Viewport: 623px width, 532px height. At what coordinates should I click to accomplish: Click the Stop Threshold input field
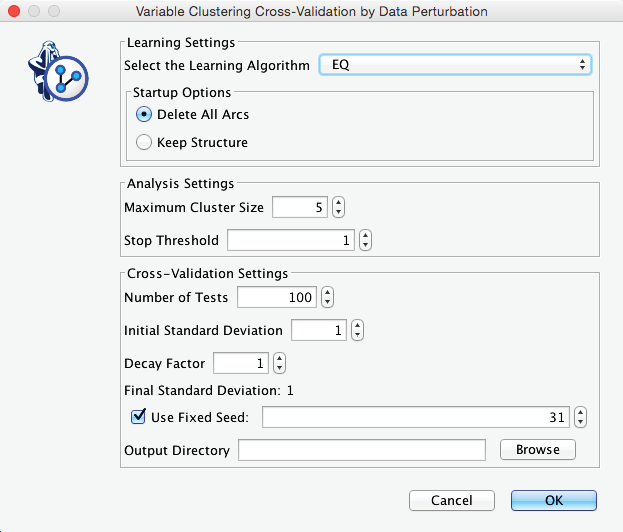tap(291, 241)
